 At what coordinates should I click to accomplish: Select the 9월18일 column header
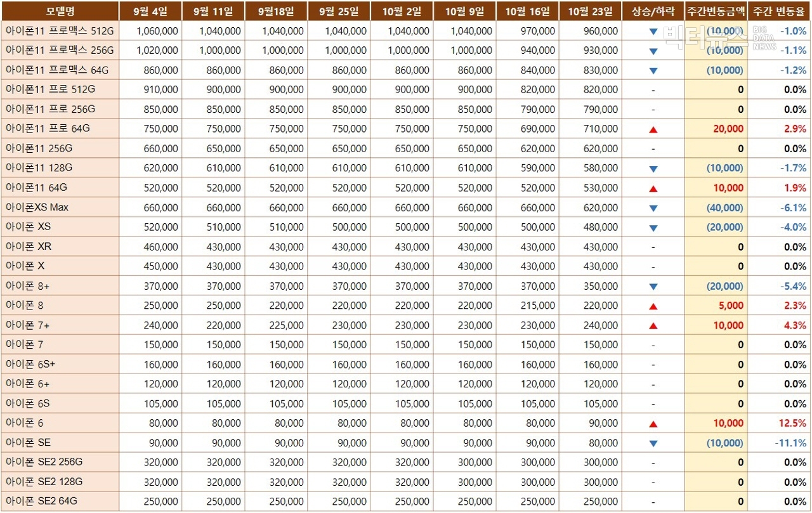pos(276,11)
